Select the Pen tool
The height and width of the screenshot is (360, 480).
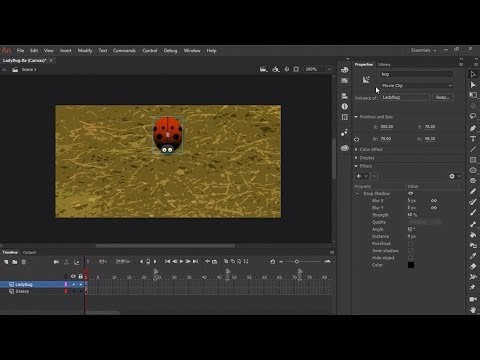click(473, 128)
